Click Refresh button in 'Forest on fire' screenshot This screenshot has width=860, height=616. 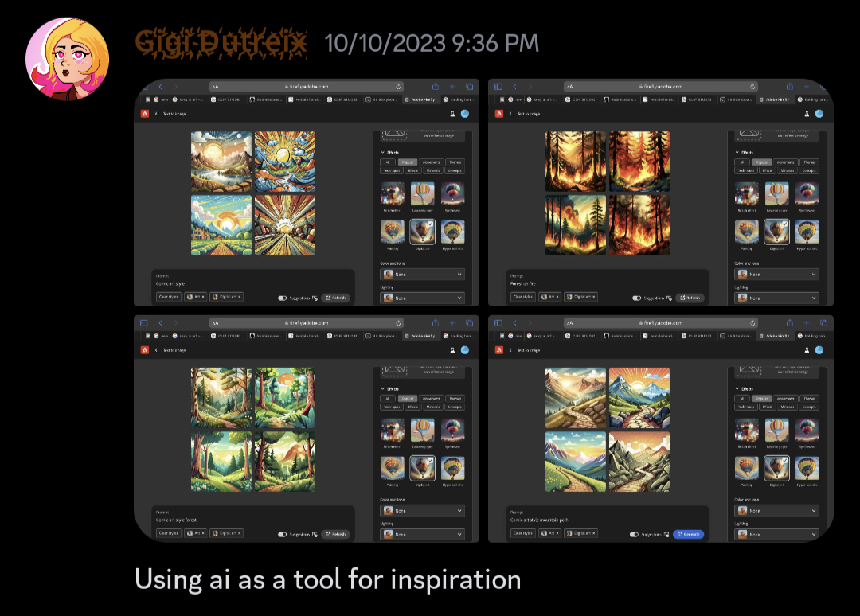tap(690, 298)
